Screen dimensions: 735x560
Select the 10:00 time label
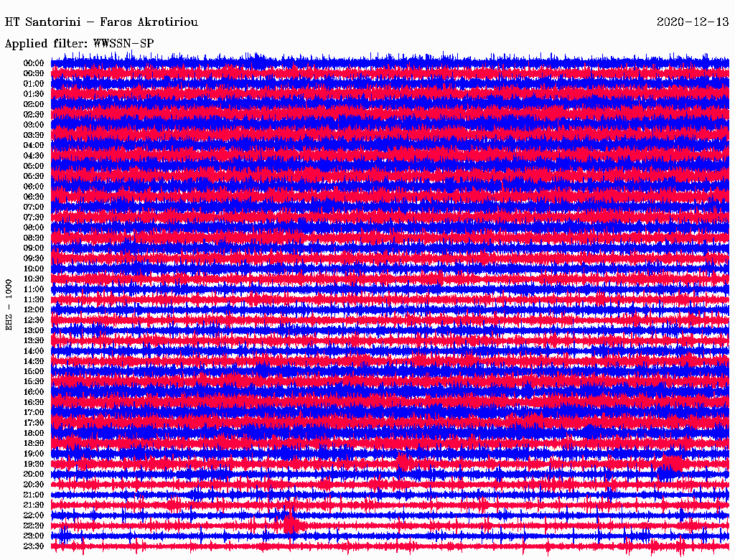pos(34,269)
